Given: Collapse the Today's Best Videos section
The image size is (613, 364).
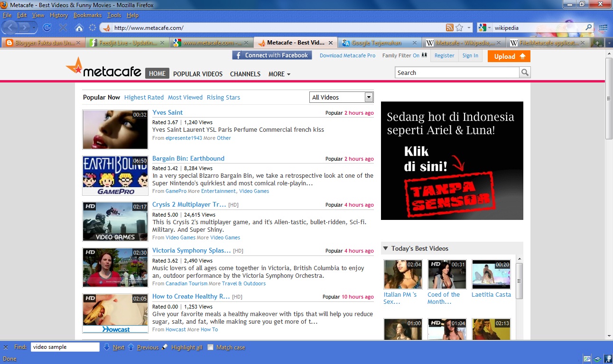Looking at the screenshot, I should coord(386,248).
